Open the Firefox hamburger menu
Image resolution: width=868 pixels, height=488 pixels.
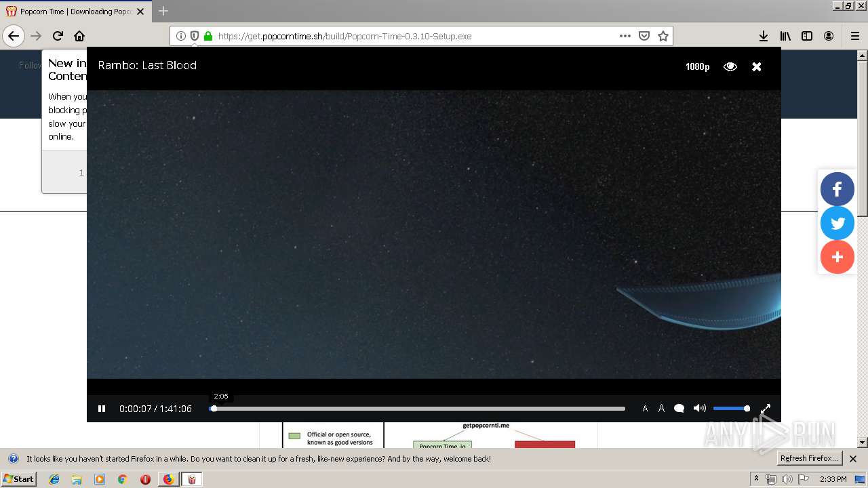[x=855, y=36]
